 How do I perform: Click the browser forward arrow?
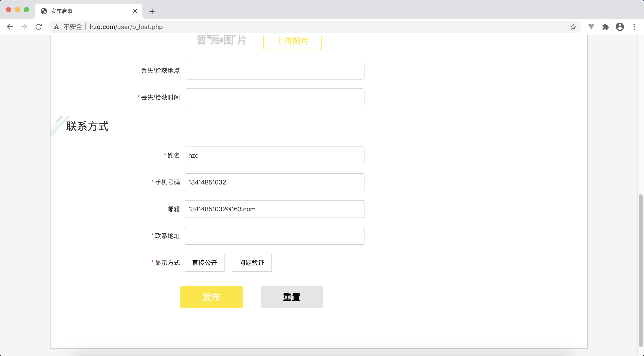coord(24,27)
